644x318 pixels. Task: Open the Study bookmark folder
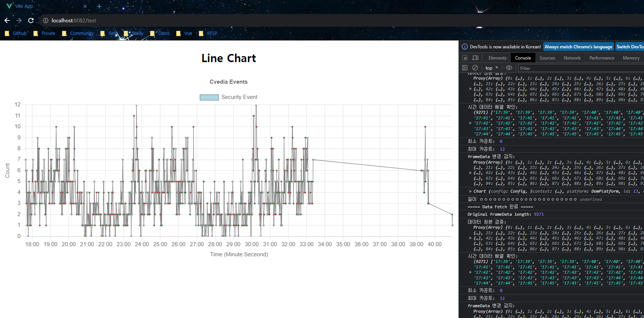(x=133, y=33)
